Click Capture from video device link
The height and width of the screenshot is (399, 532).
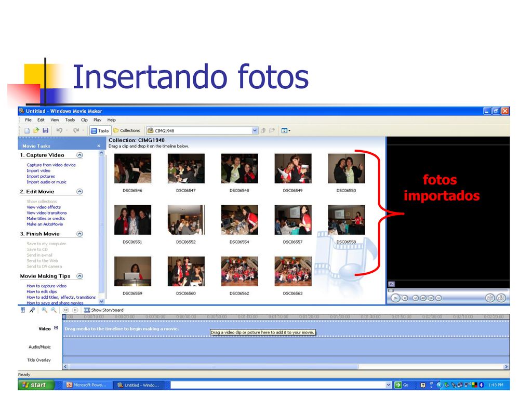(x=51, y=165)
